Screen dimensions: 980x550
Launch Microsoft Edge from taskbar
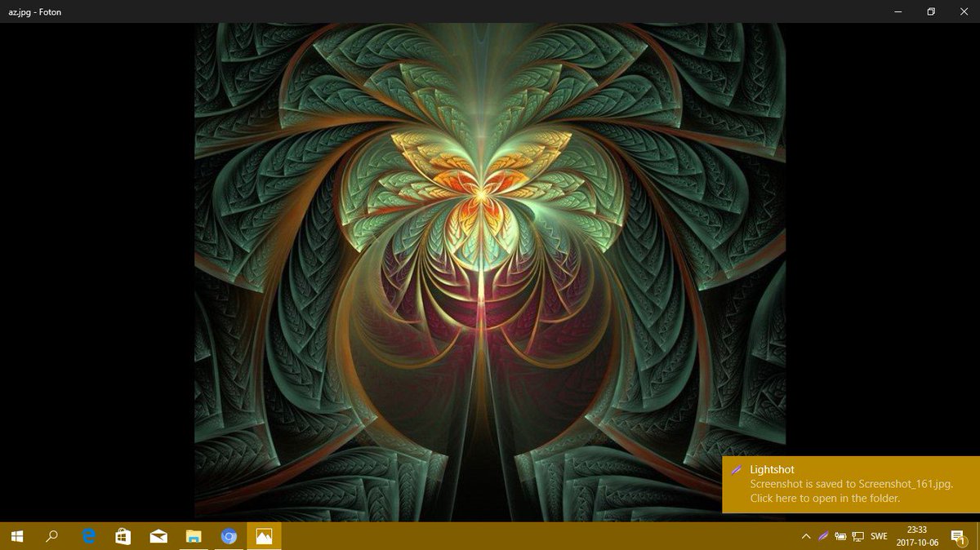89,536
